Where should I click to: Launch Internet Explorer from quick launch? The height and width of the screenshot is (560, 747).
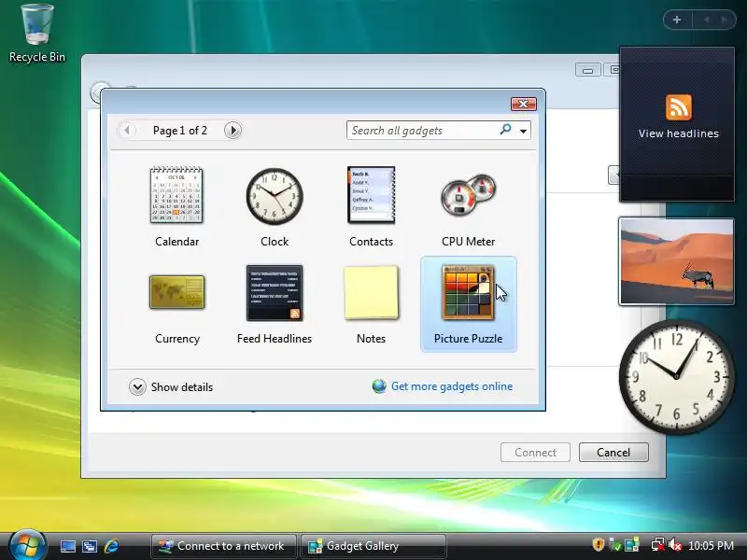[111, 546]
